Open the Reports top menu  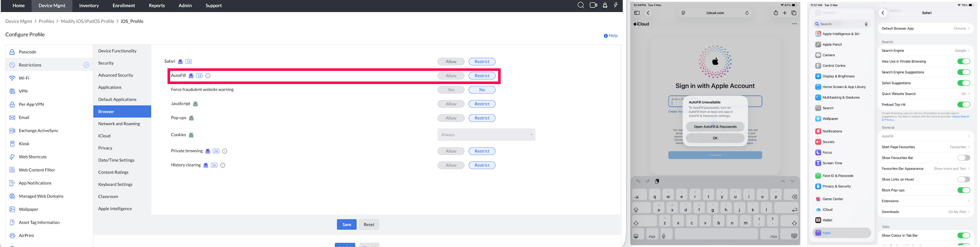click(157, 6)
